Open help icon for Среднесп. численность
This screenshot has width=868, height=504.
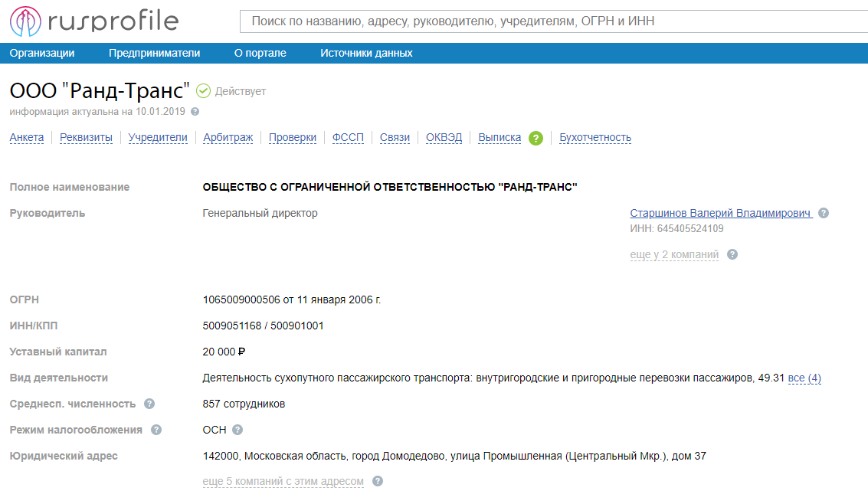point(149,404)
